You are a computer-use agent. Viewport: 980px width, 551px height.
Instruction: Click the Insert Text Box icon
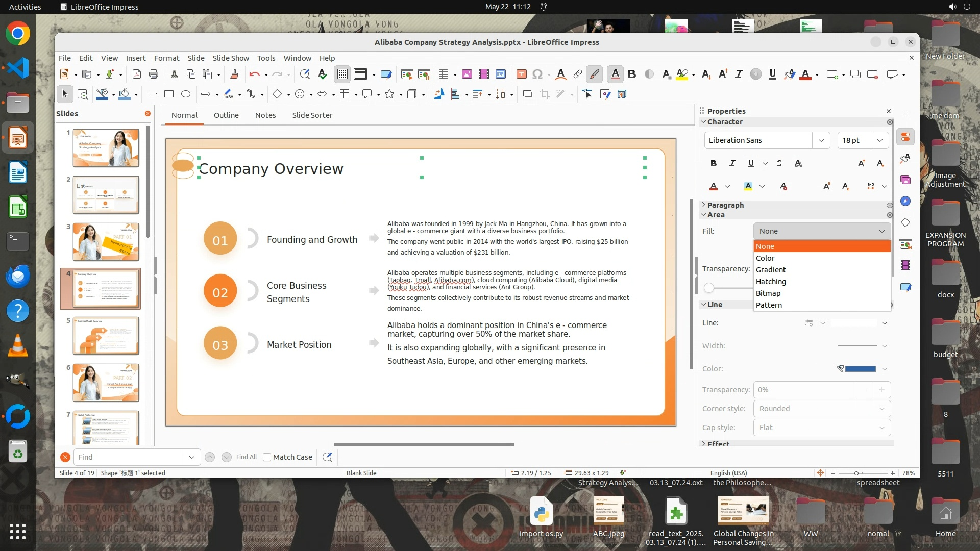point(521,74)
